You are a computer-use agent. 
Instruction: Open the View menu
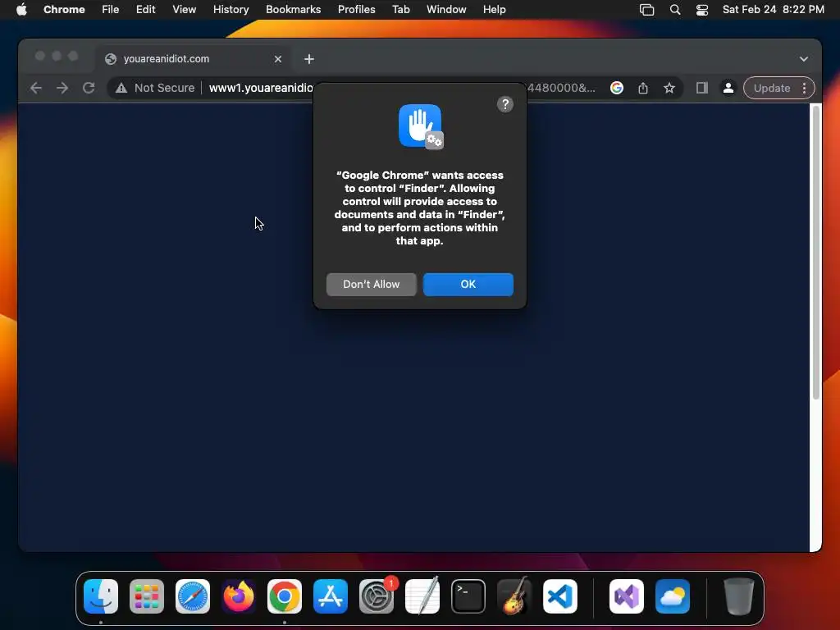coord(184,10)
